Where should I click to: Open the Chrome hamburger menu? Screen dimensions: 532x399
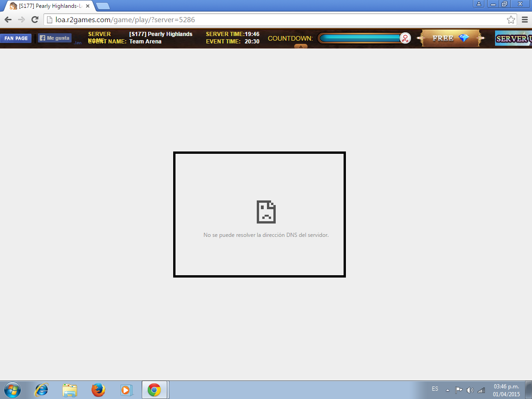tap(525, 19)
